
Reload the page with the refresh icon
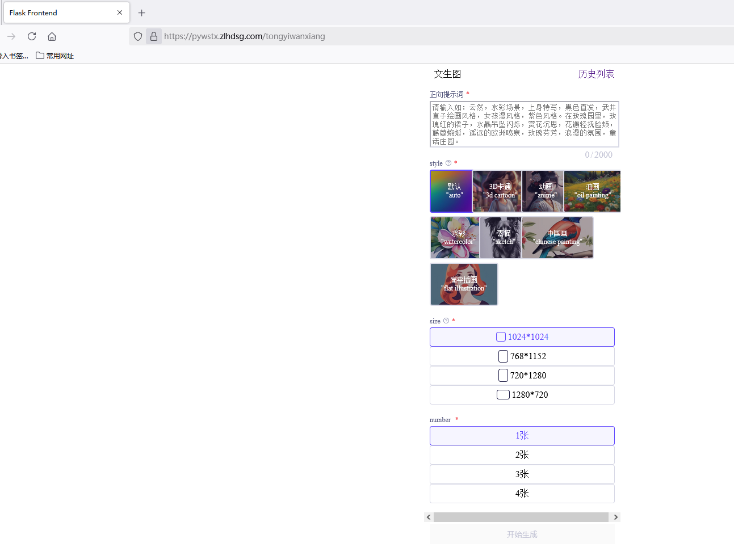[32, 36]
